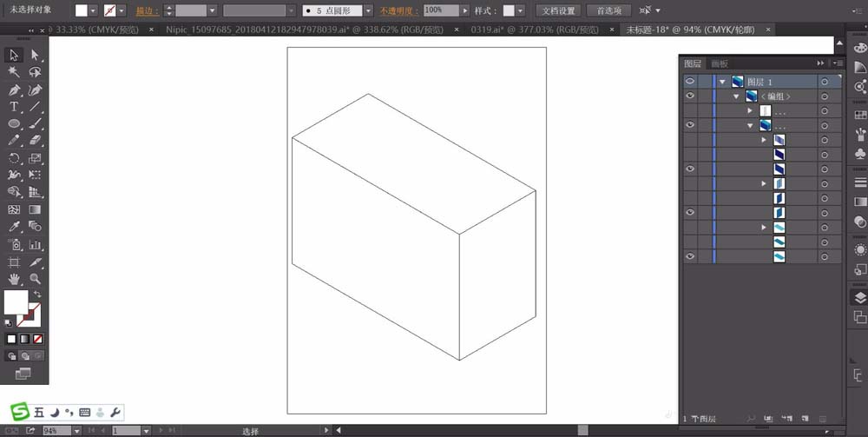
Task: Open the Layers panel icon in right dock
Action: coord(859,297)
